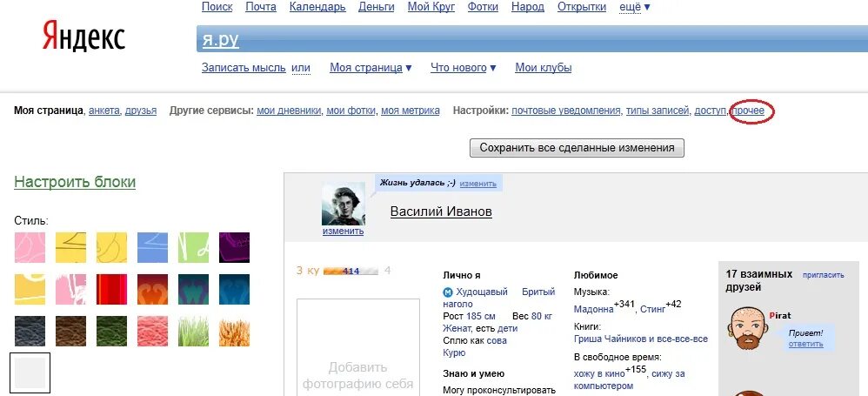Screen dimensions: 868x396
Task: Click изменить next to the status message
Action: pos(477,184)
